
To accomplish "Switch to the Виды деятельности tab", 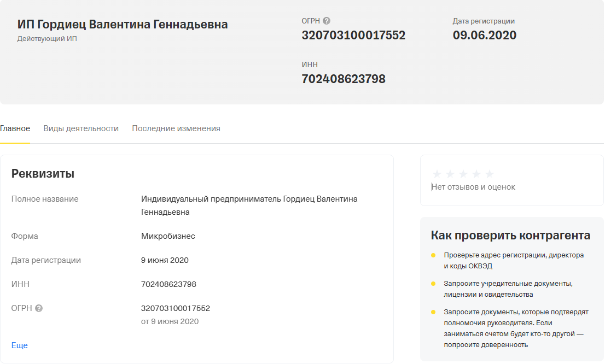I will tap(81, 128).
